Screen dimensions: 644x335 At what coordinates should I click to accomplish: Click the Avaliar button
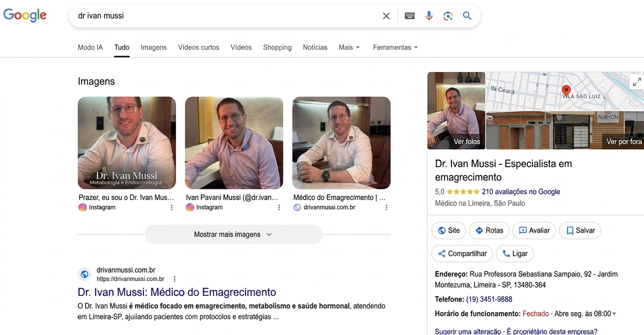click(x=534, y=230)
